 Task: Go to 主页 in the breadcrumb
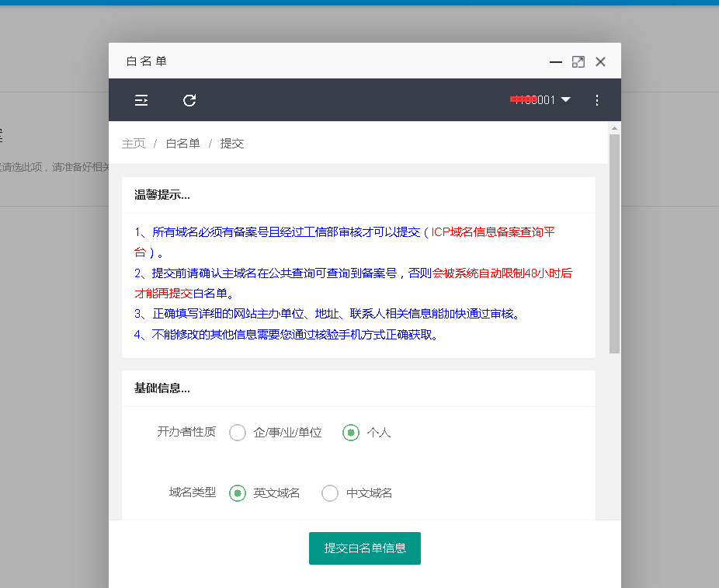(x=134, y=144)
